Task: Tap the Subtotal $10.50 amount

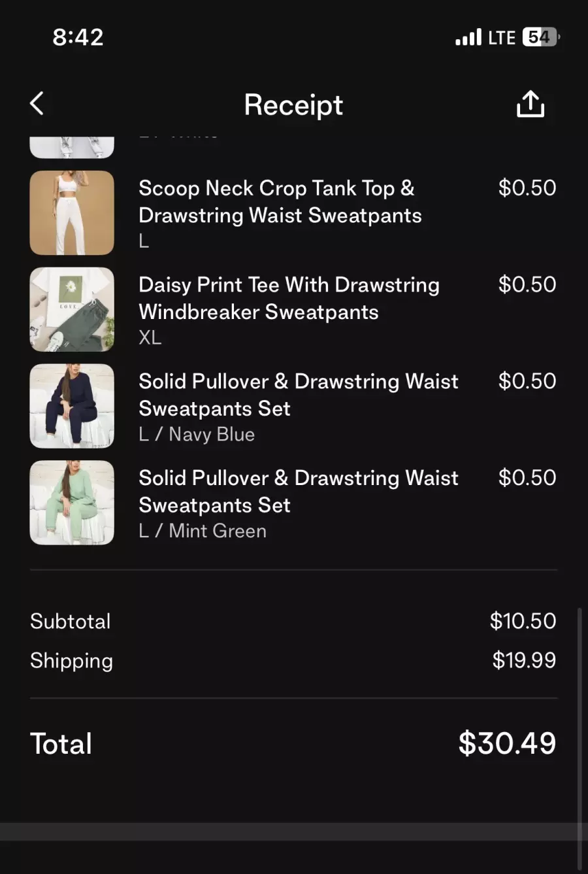Action: (523, 621)
